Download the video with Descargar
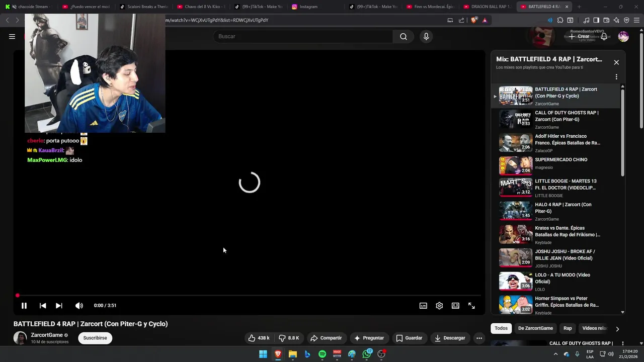Screen dimensions: 644x362 (x=450, y=338)
